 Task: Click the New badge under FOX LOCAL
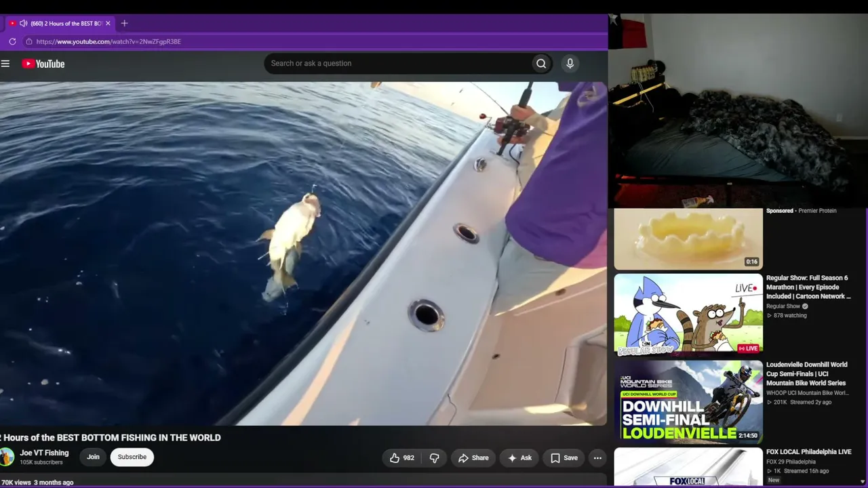pyautogui.click(x=774, y=481)
